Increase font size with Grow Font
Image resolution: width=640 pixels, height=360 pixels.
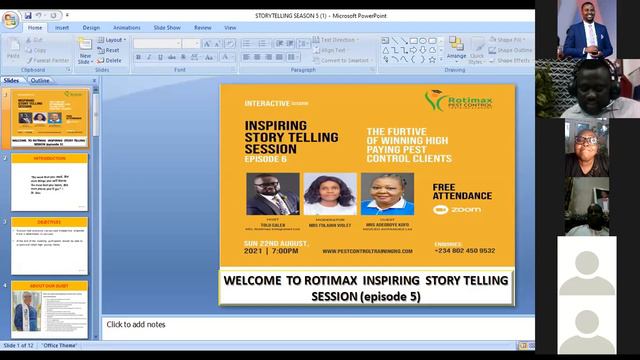(x=207, y=44)
